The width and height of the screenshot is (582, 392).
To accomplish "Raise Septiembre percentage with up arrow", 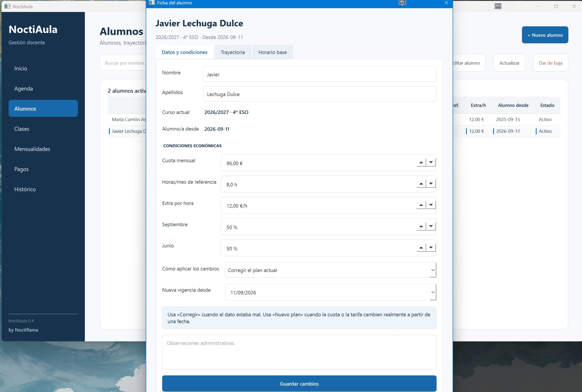I will pos(421,226).
